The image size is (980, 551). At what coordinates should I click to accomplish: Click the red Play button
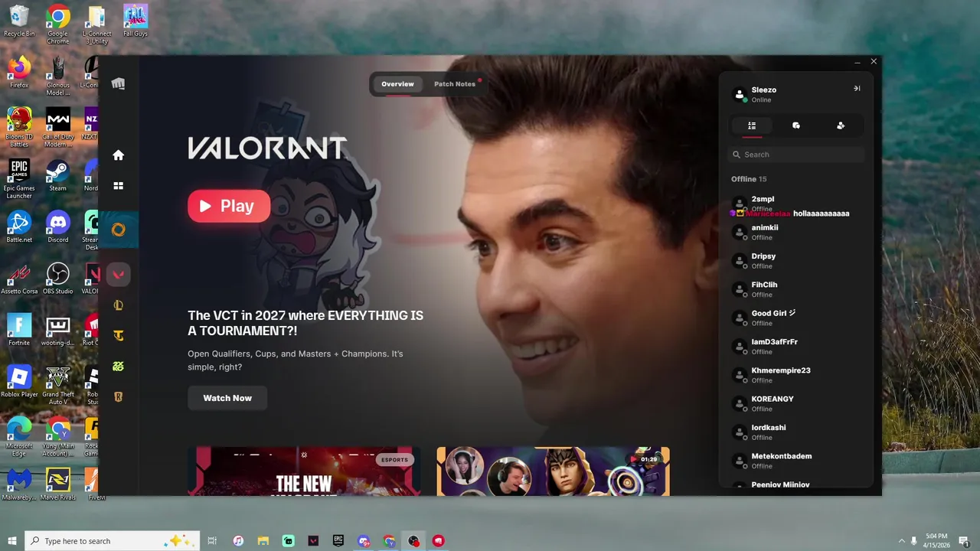click(229, 206)
